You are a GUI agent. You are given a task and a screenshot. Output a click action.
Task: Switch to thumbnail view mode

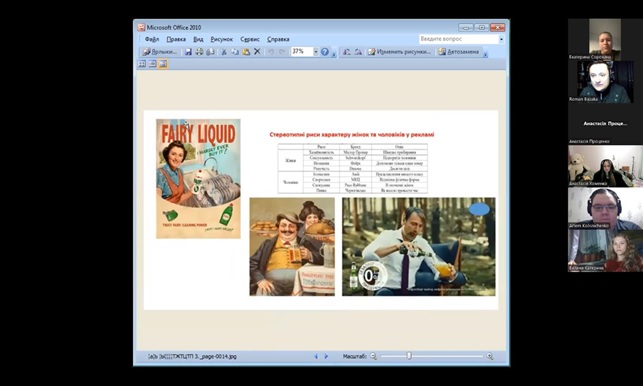(x=142, y=64)
